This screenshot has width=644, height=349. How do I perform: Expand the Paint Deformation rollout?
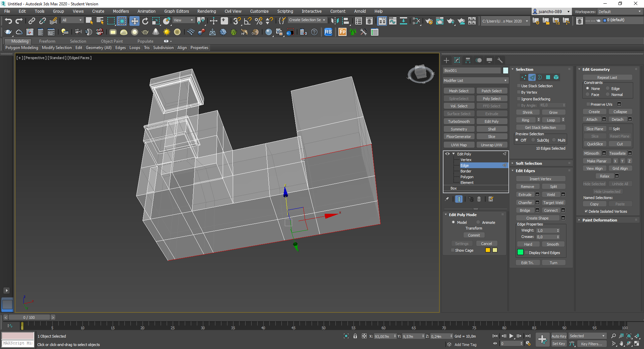click(599, 220)
